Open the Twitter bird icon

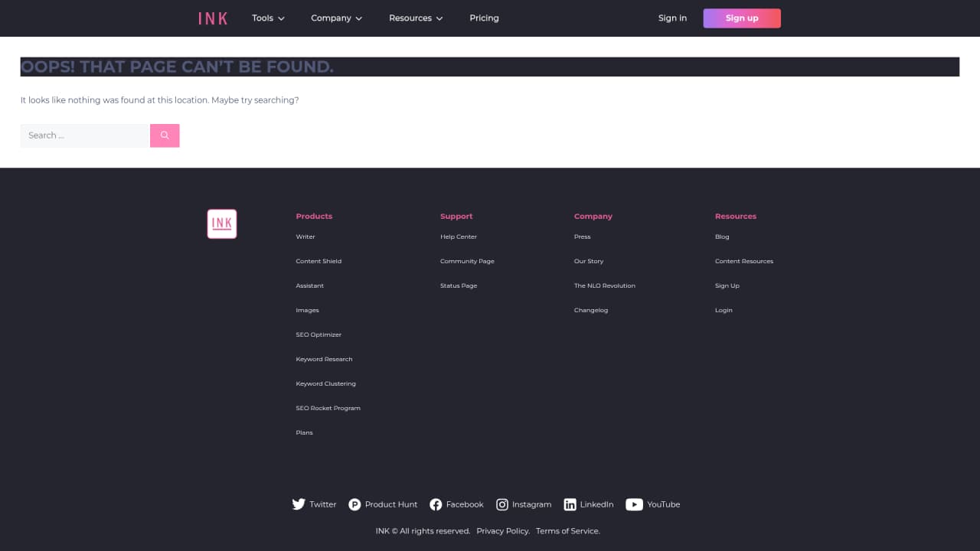pyautogui.click(x=299, y=504)
